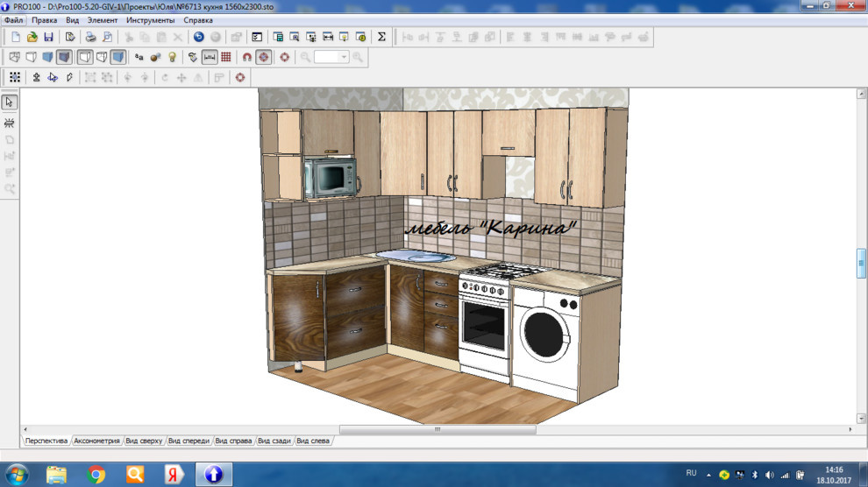Open Google Chrome from the taskbar

tap(96, 475)
